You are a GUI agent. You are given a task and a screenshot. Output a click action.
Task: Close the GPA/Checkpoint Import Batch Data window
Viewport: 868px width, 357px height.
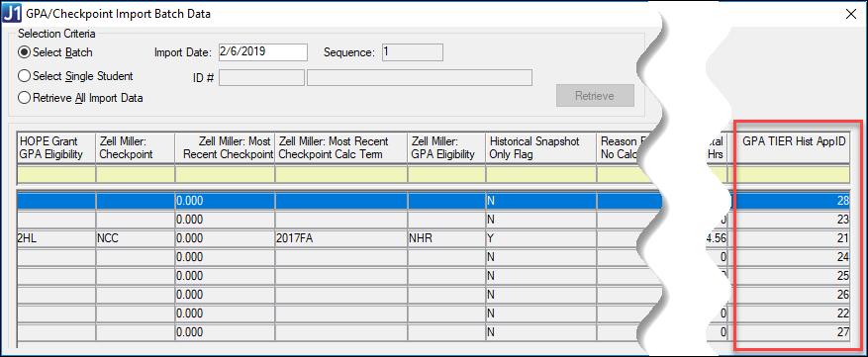coord(850,15)
